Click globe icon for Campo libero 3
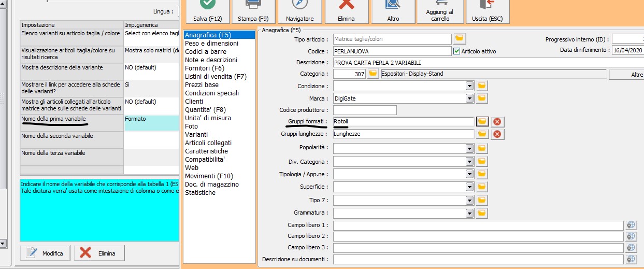This screenshot has width=644, height=269. tap(631, 248)
